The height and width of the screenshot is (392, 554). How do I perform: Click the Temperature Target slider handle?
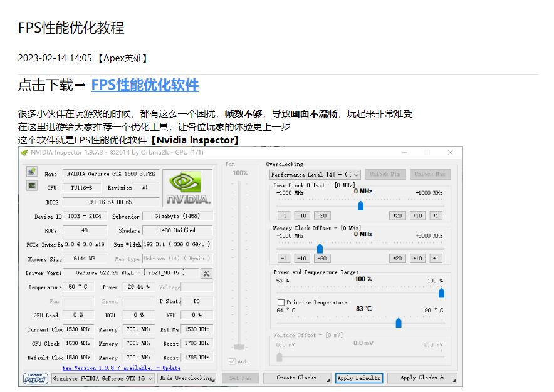coord(399,322)
